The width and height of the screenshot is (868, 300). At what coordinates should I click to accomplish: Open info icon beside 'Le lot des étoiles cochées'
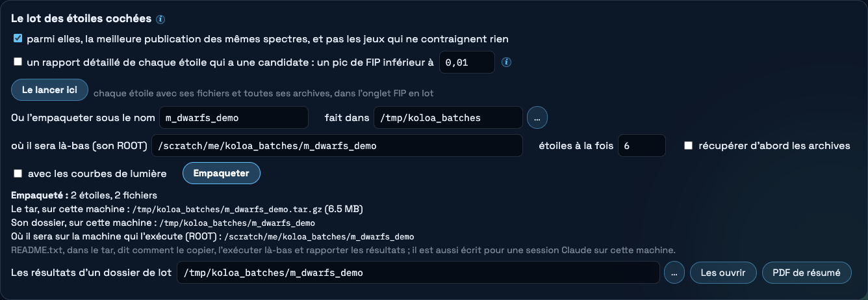click(160, 19)
